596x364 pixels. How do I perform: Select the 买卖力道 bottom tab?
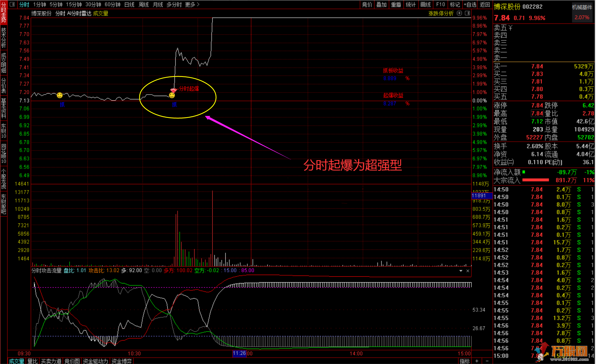(x=51, y=361)
